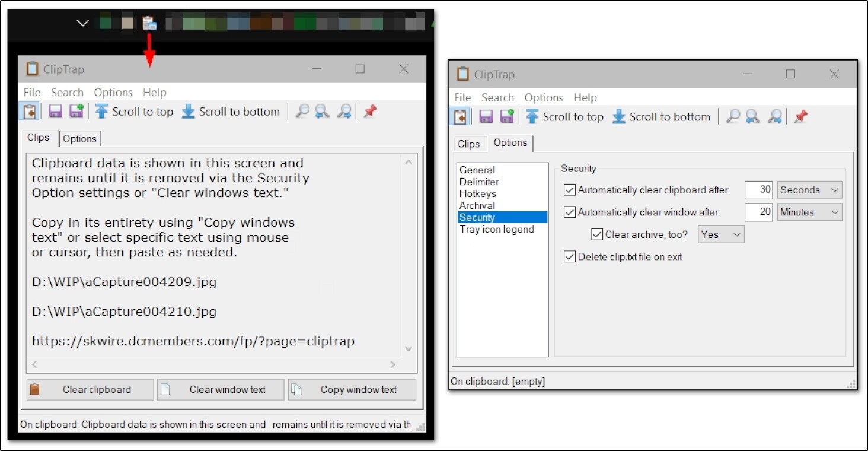Click the clips horizontal scrollbar left arrow

pyautogui.click(x=34, y=364)
